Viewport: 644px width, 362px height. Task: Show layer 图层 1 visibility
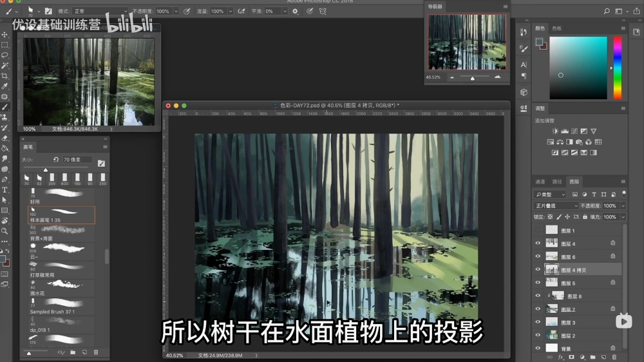click(x=538, y=230)
